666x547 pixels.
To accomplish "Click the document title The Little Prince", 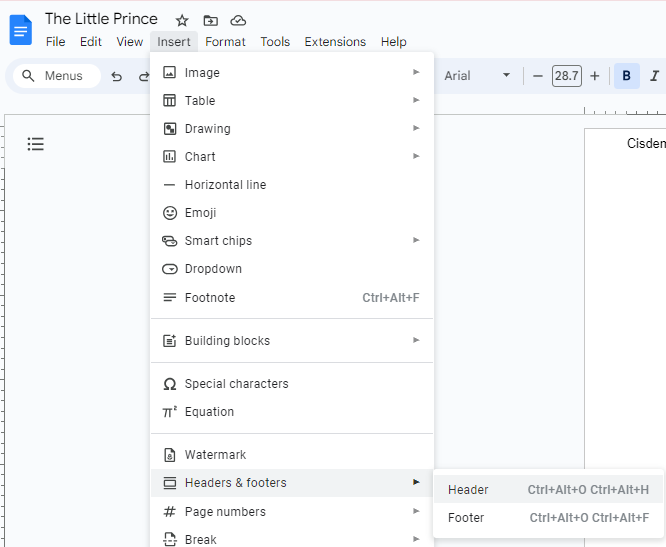I will [101, 19].
